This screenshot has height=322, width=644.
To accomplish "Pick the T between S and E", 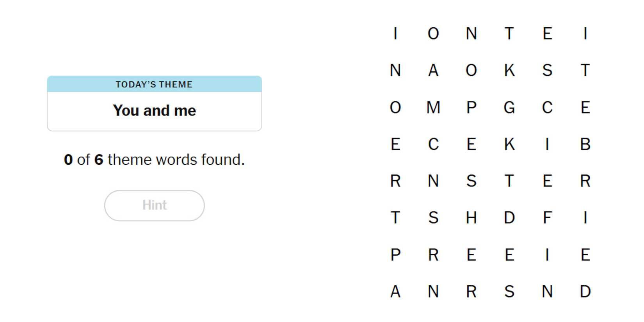I will (509, 181).
